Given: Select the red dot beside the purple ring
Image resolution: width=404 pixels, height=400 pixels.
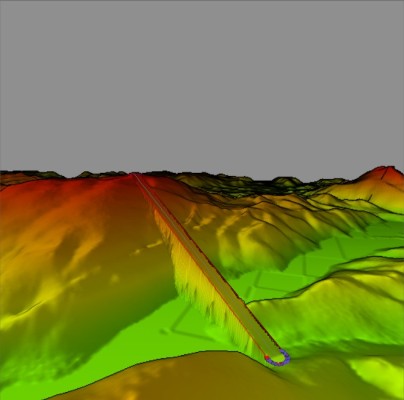Looking at the screenshot, I should click(x=267, y=357).
